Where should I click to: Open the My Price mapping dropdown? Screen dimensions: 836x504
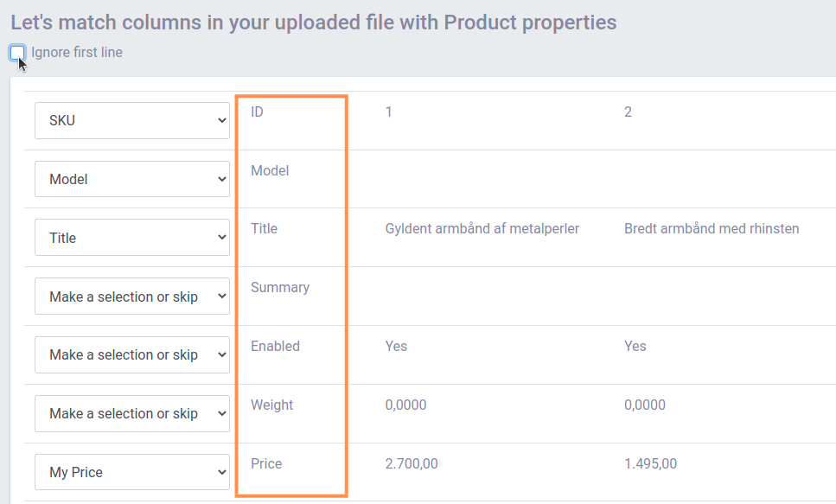pos(132,472)
